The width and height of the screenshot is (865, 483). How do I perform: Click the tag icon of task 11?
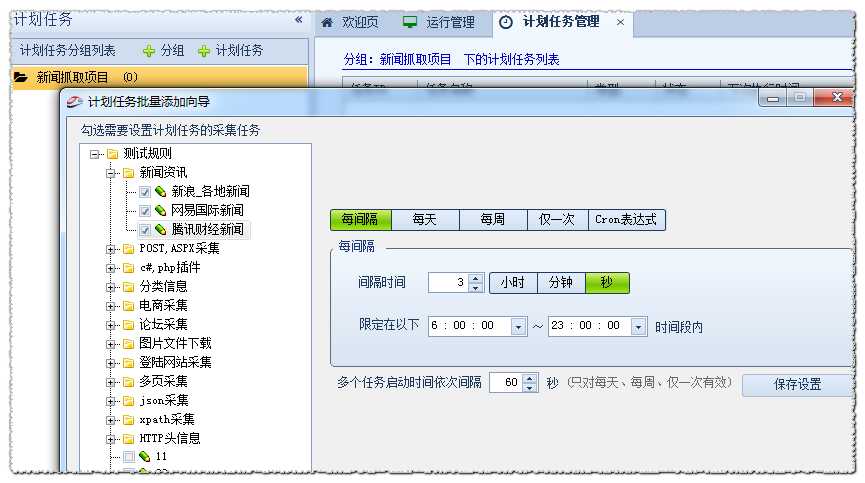pyautogui.click(x=145, y=457)
